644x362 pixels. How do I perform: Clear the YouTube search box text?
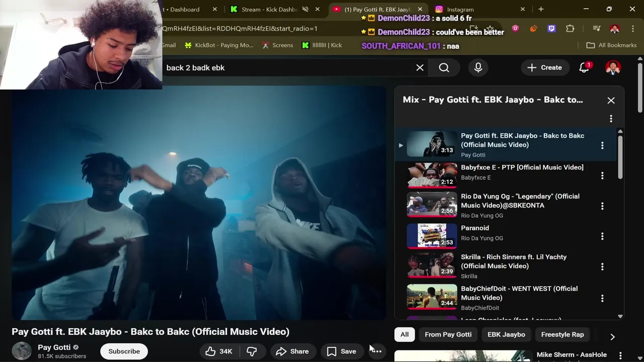click(420, 67)
